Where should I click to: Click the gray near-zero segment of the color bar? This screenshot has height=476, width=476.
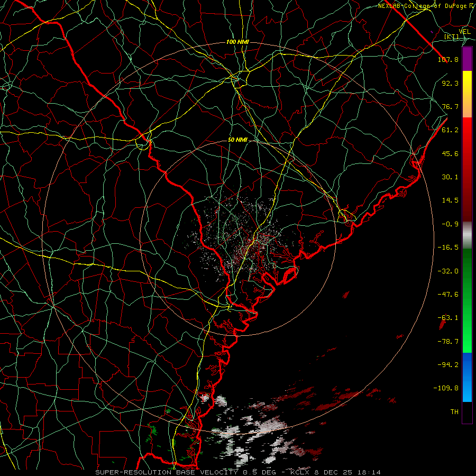[467, 235]
